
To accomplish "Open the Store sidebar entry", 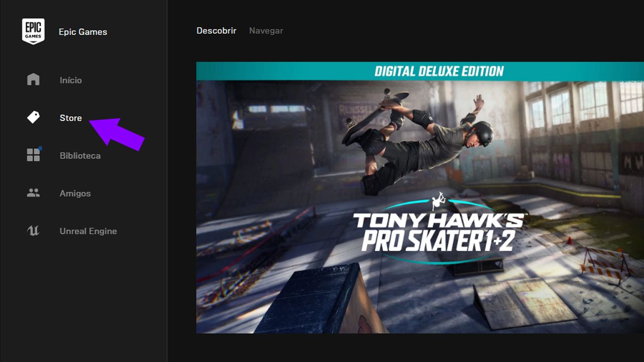I will point(70,118).
